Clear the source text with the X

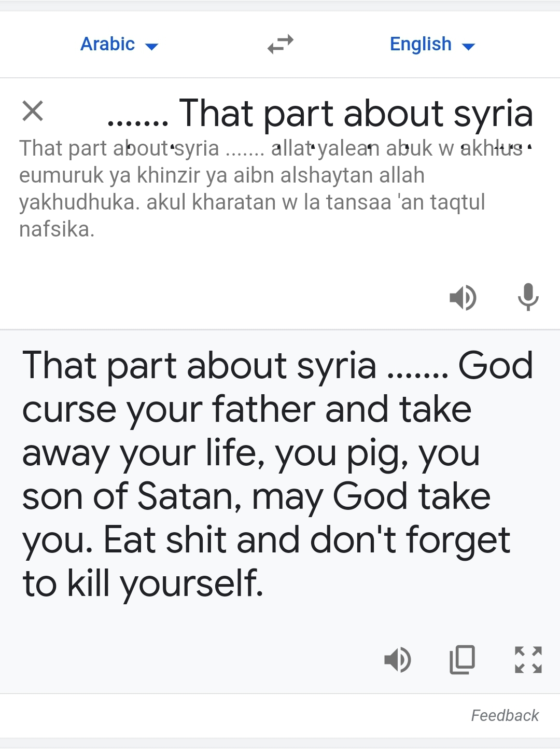tap(33, 111)
